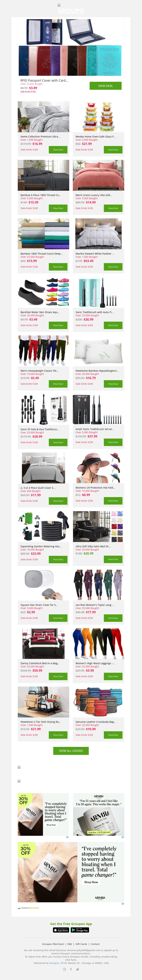Tap the App Store download badge
The height and width of the screenshot is (980, 142).
coord(61,930)
